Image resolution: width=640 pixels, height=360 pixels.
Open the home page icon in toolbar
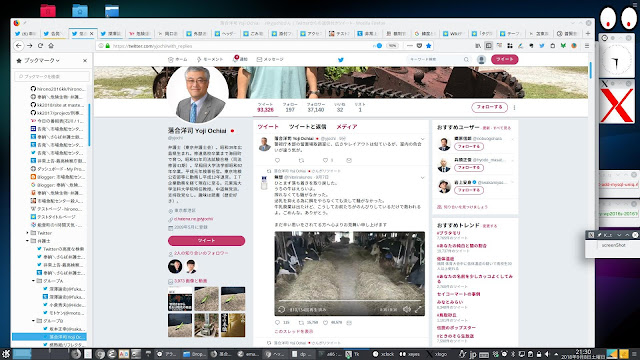[51, 46]
